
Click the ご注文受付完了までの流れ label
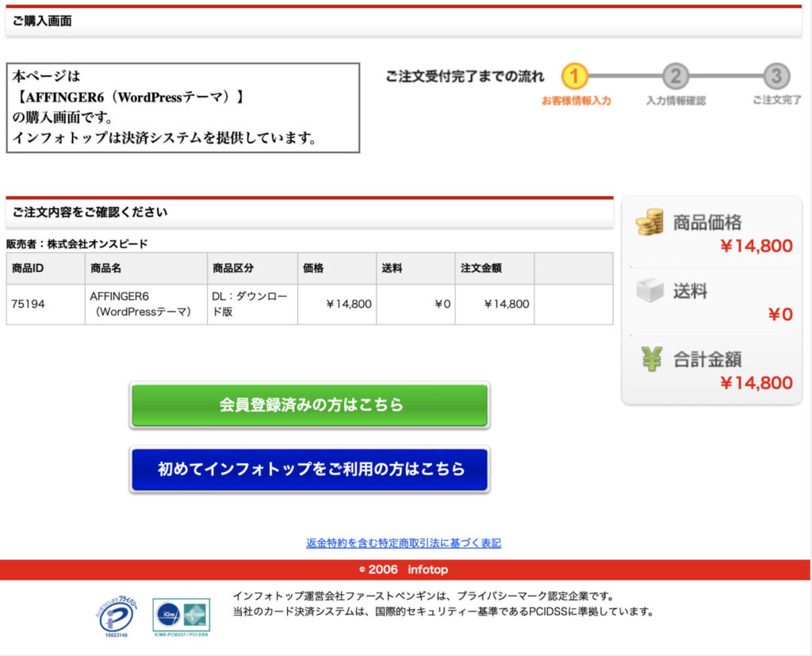pyautogui.click(x=465, y=77)
